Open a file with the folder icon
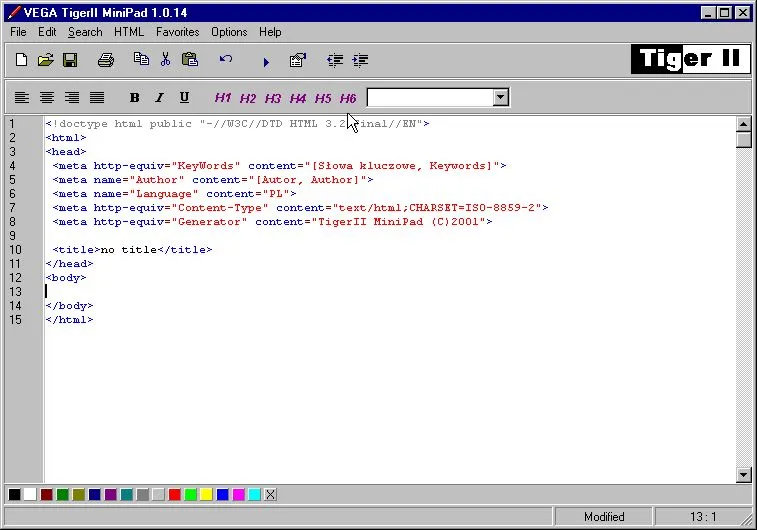Viewport: 757px width, 530px height. (x=45, y=60)
